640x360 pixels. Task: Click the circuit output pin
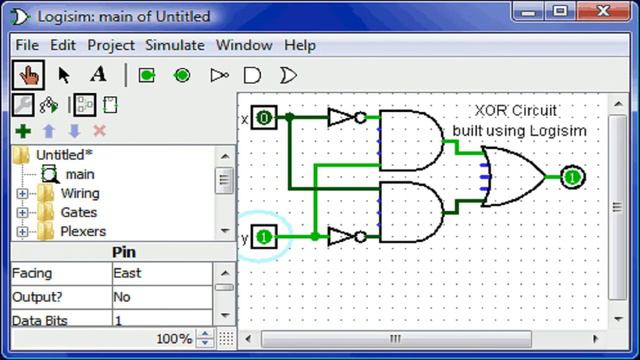(x=573, y=177)
